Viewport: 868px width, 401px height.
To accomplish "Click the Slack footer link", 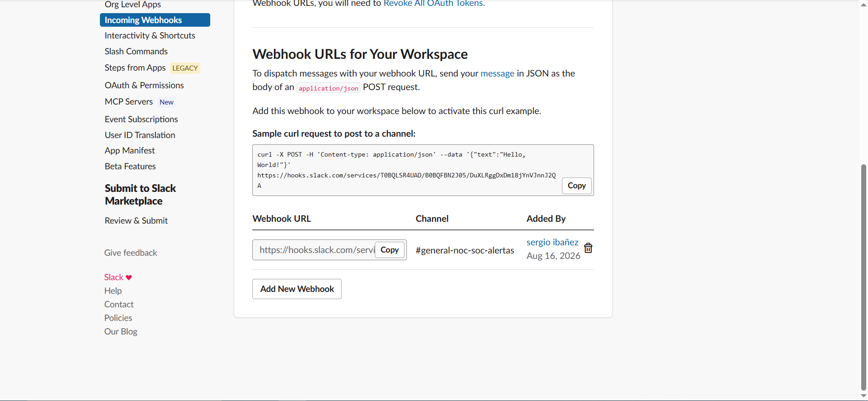I will [114, 277].
